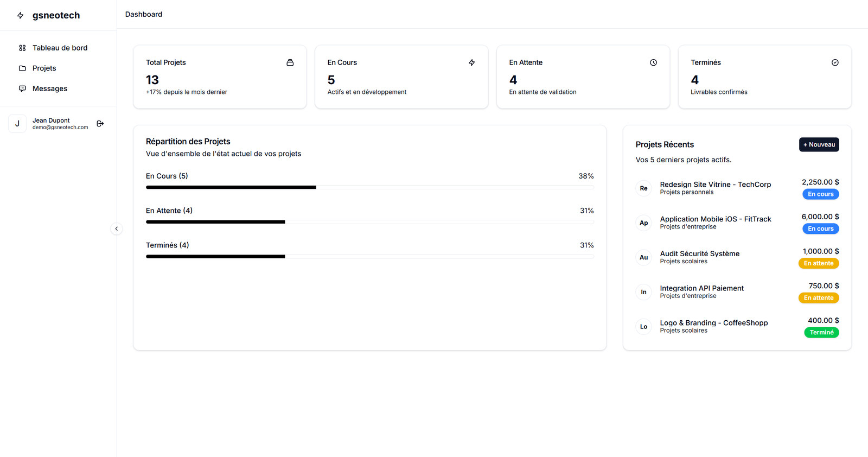Image resolution: width=868 pixels, height=457 pixels.
Task: Click Livrables confirmés text
Action: (x=719, y=92)
